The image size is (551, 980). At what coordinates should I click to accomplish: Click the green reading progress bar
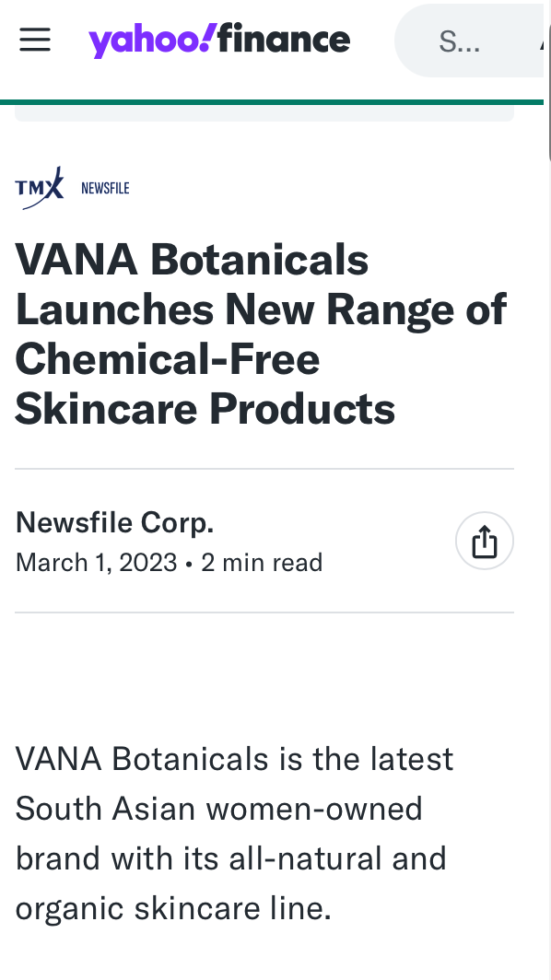point(272,102)
